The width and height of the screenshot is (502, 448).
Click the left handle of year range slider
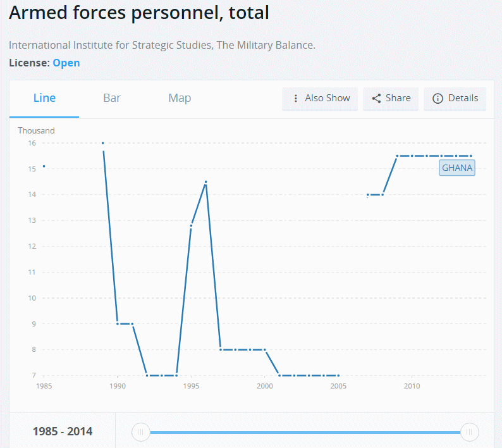coord(140,432)
